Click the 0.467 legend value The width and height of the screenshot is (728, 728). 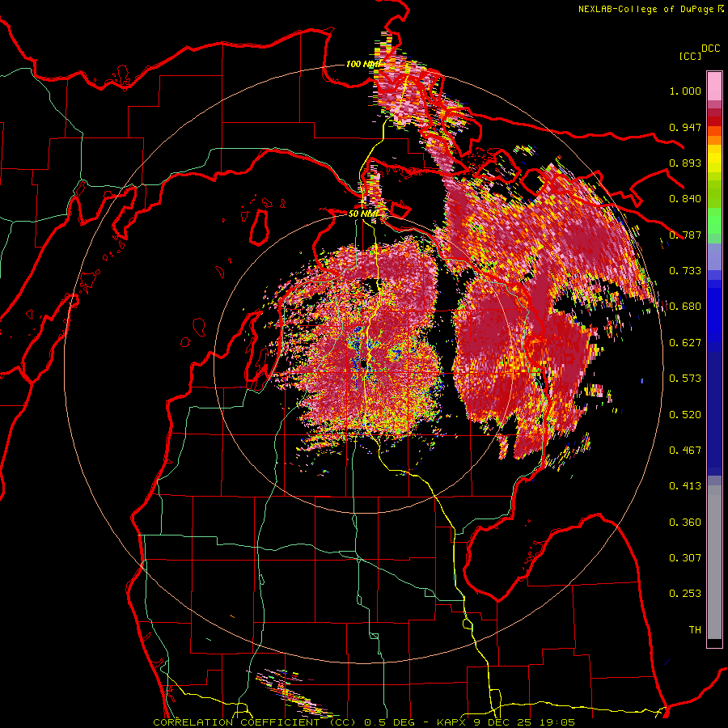pyautogui.click(x=685, y=451)
